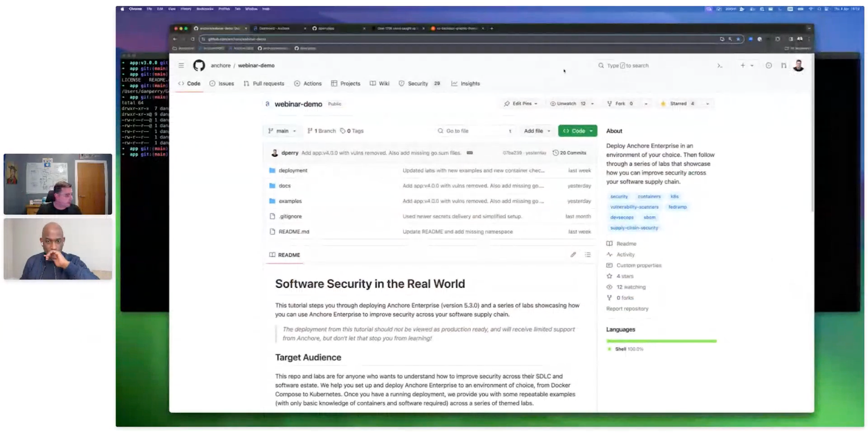
Task: Open the green Code dropdown
Action: coord(577,131)
